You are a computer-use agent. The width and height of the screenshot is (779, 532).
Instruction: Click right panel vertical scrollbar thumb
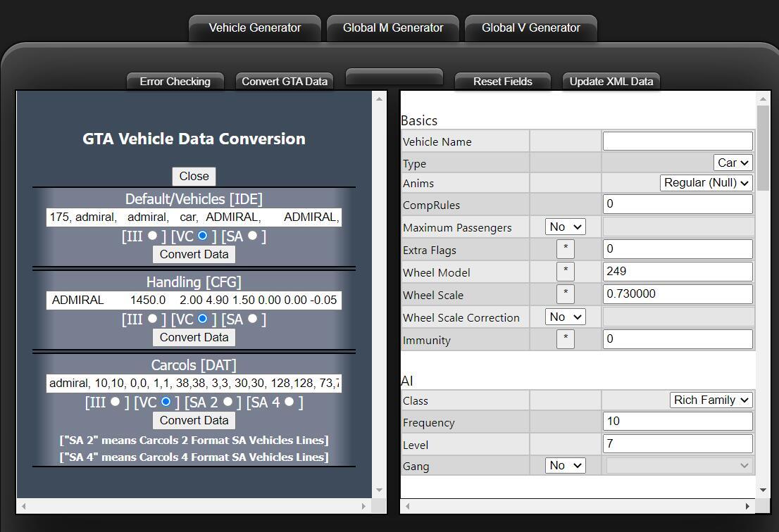[763, 148]
